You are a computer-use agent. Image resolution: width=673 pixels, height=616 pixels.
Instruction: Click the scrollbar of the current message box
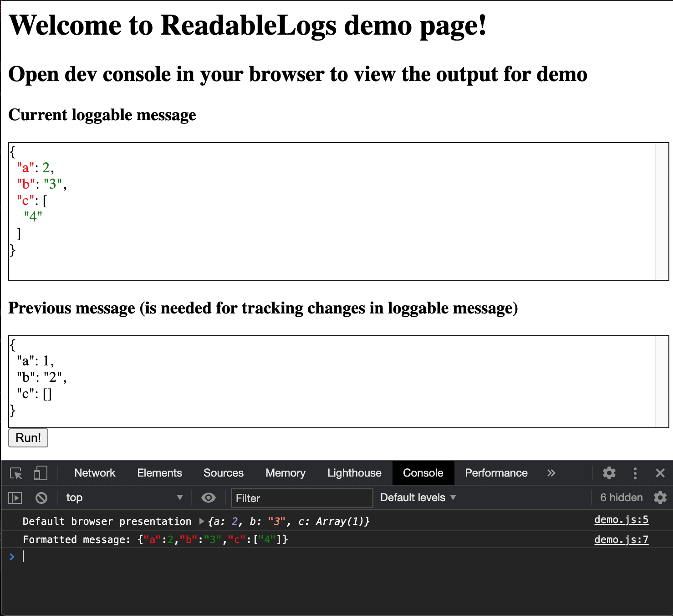point(662,211)
